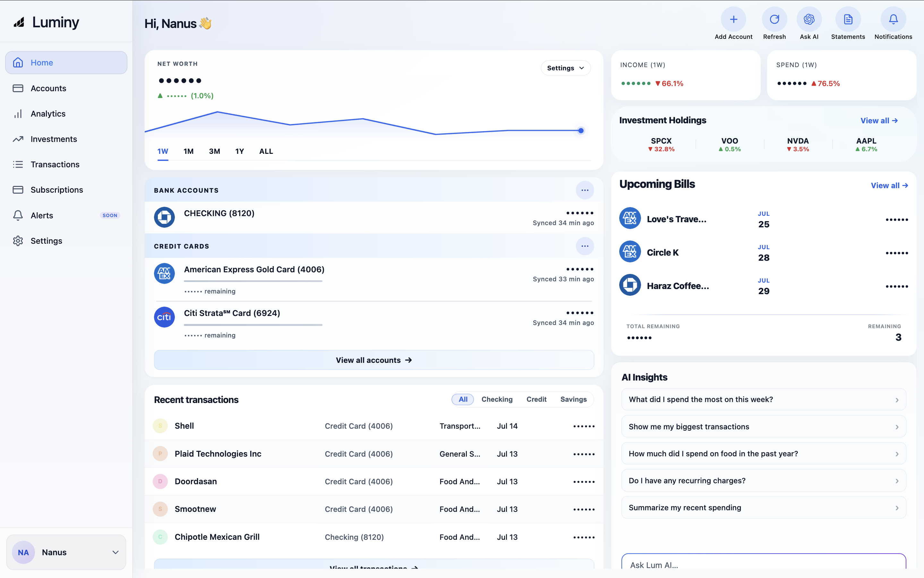Expand 'Do I have any recurring charges?' insight
The width and height of the screenshot is (924, 578).
point(764,480)
